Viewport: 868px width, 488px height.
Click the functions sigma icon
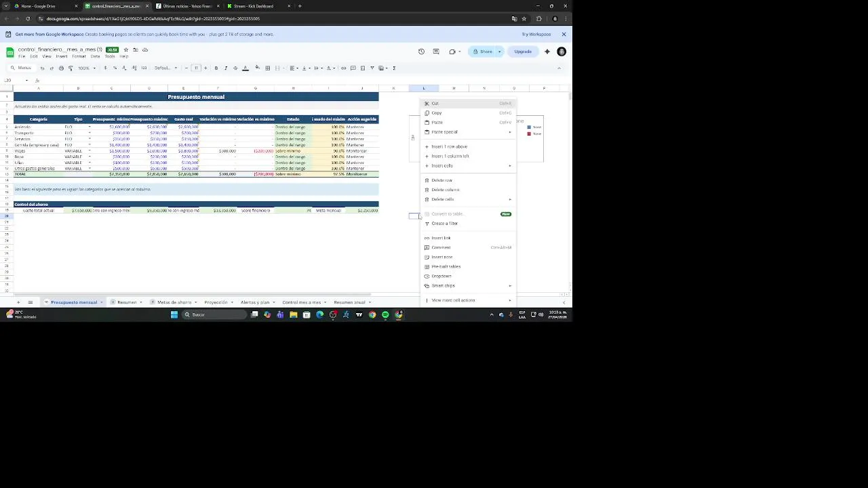[x=394, y=68]
